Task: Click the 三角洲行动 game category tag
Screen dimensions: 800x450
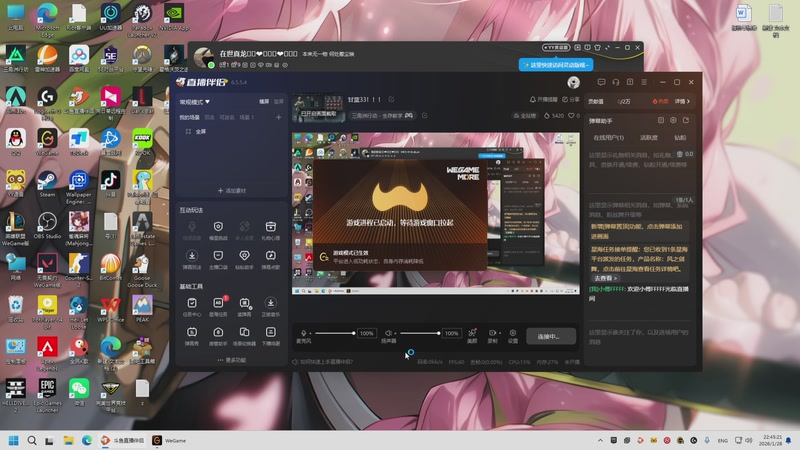Action: tap(382, 116)
